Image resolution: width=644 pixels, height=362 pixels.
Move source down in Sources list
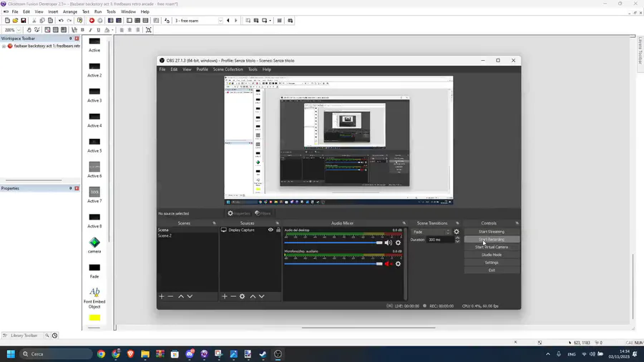click(x=262, y=296)
